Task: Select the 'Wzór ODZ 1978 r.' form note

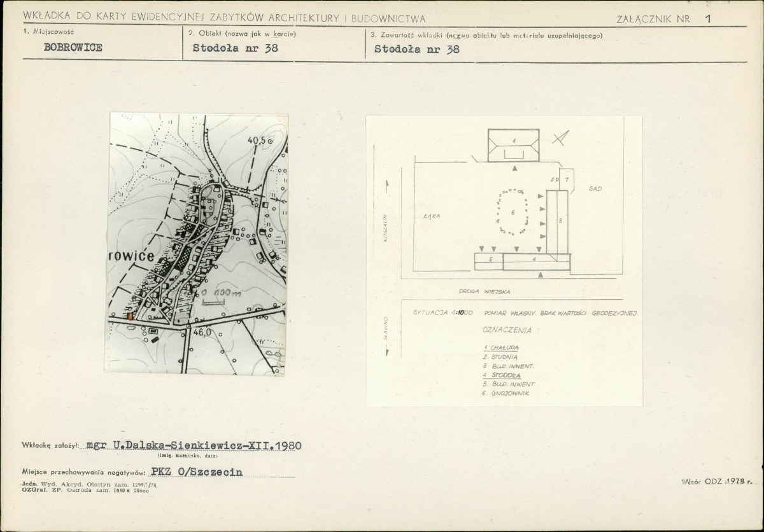Action: coord(716,482)
